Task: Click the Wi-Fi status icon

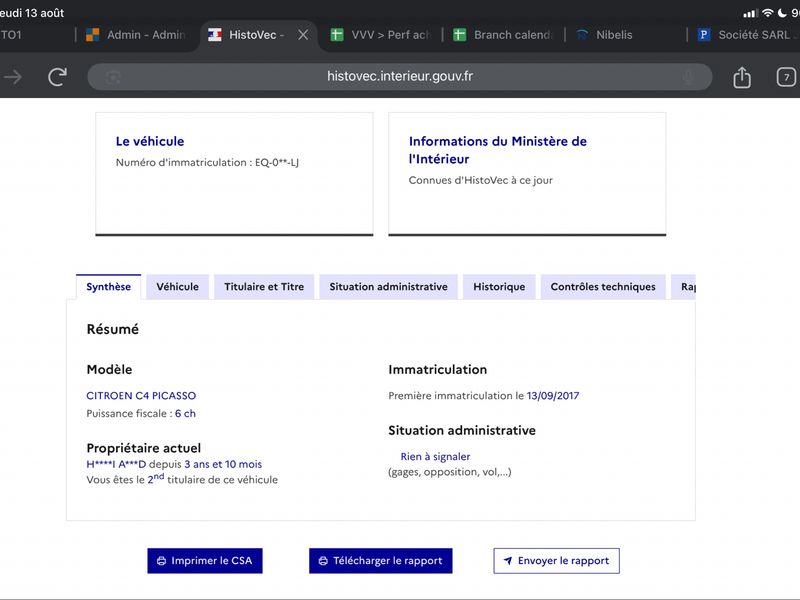Action: coord(768,13)
